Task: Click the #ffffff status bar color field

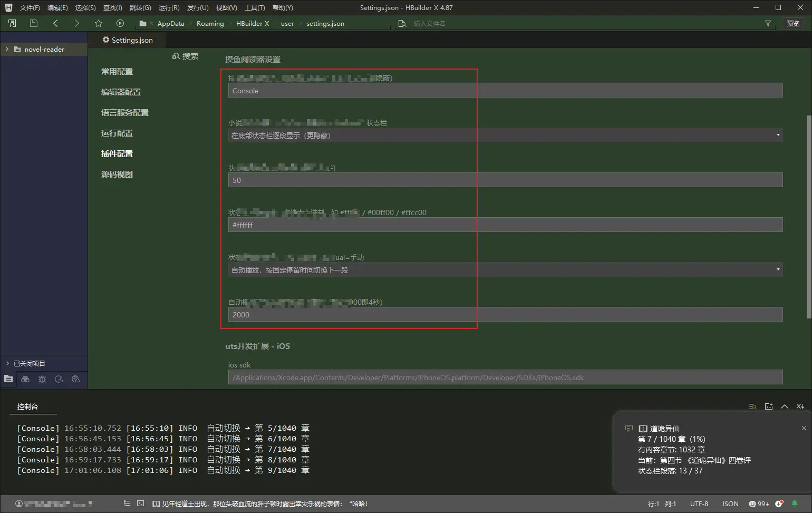Action: pos(505,225)
